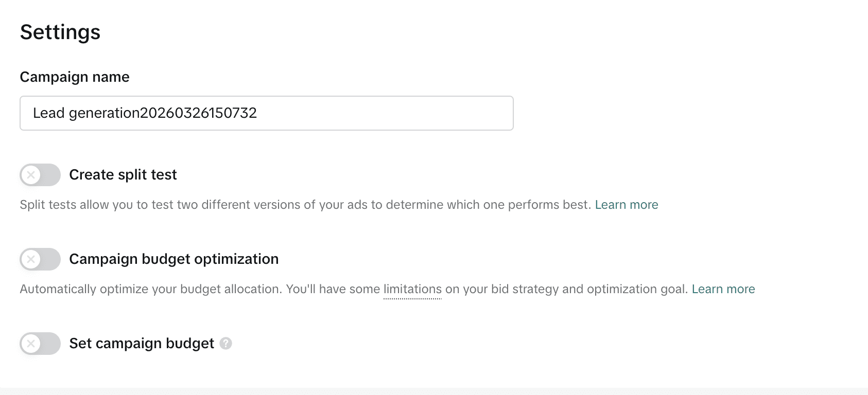This screenshot has height=395, width=868.
Task: Focus the Campaign name input field
Action: tap(266, 113)
